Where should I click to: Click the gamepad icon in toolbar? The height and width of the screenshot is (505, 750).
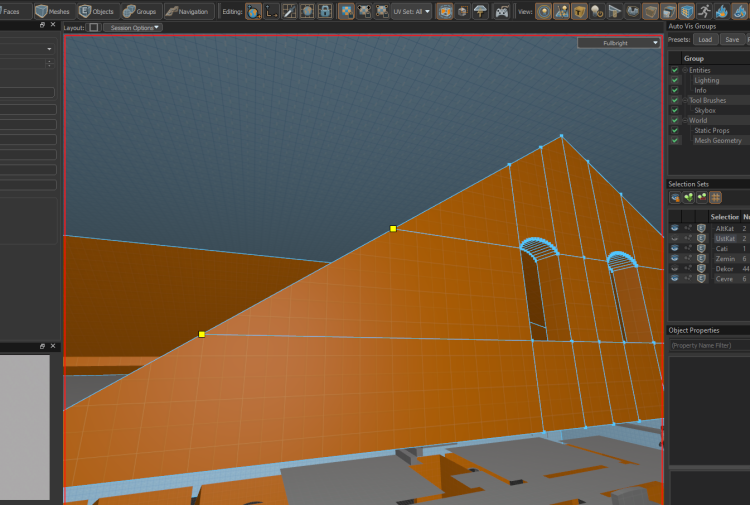pos(502,11)
